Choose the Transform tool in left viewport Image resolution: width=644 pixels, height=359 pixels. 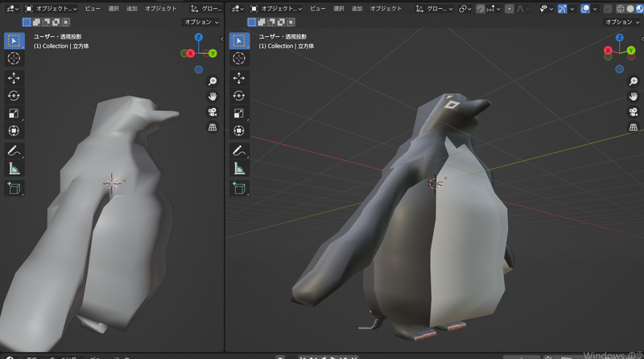click(14, 130)
